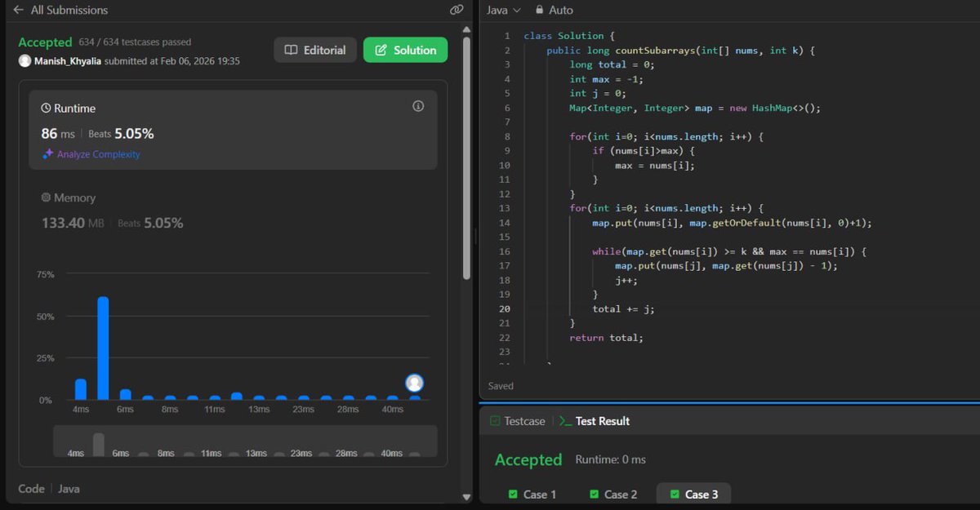The width and height of the screenshot is (980, 510).
Task: Click the 'j++;' code line
Action: click(x=626, y=280)
